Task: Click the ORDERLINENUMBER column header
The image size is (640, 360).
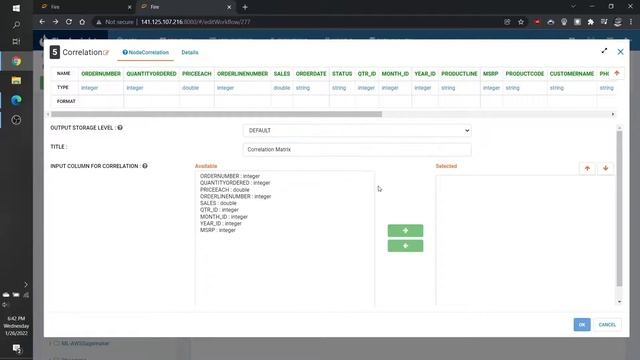Action: pyautogui.click(x=242, y=74)
